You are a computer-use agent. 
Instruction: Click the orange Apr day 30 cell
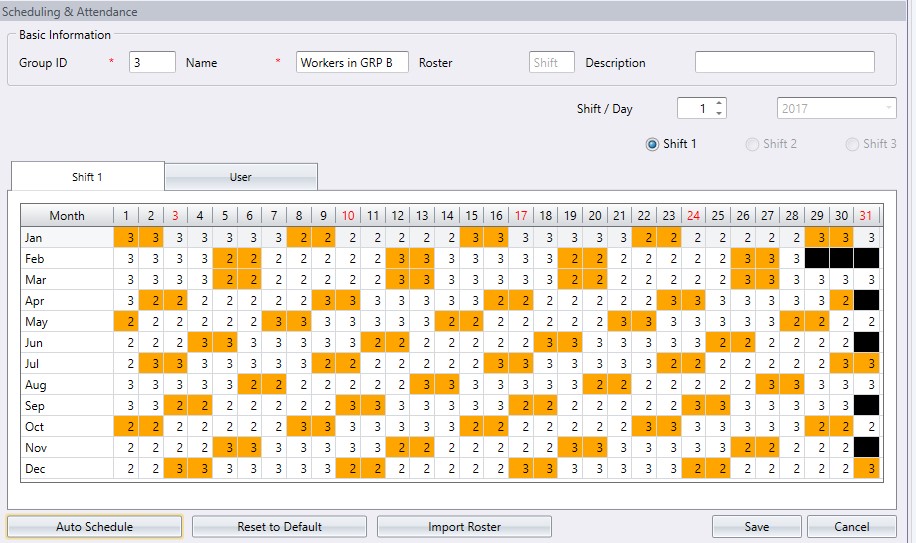[841, 301]
